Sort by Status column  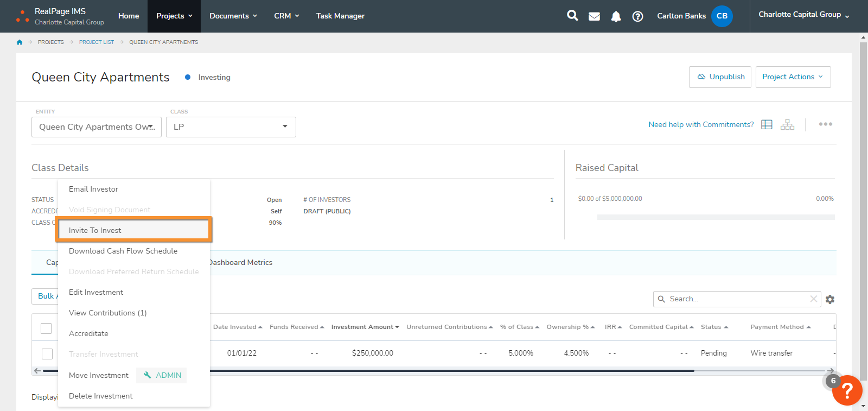(x=714, y=327)
